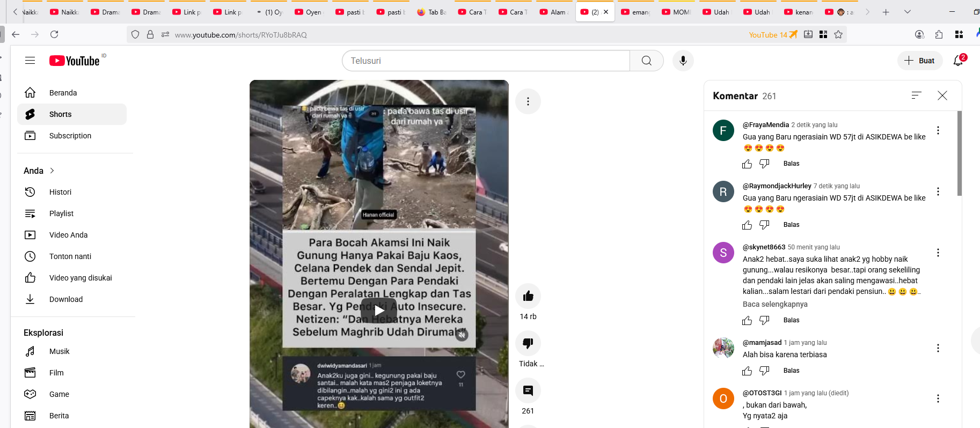Go back with the browser back arrow

click(x=16, y=34)
